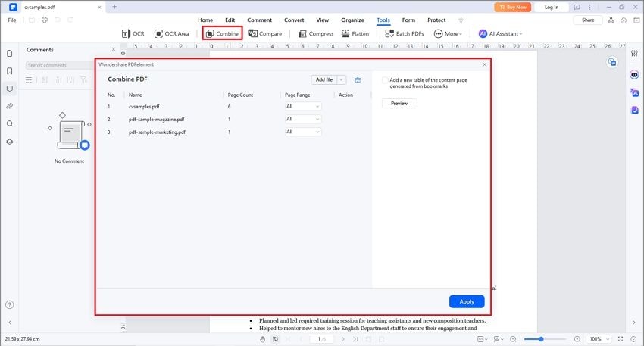Click the clear file list trash icon
This screenshot has height=346, width=644.
pos(358,80)
